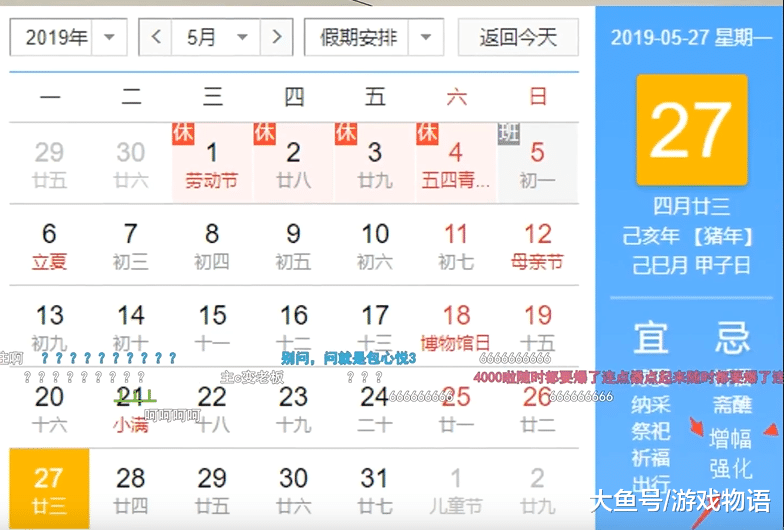784x530 pixels.
Task: Go to next month arrow
Action: tap(276, 37)
